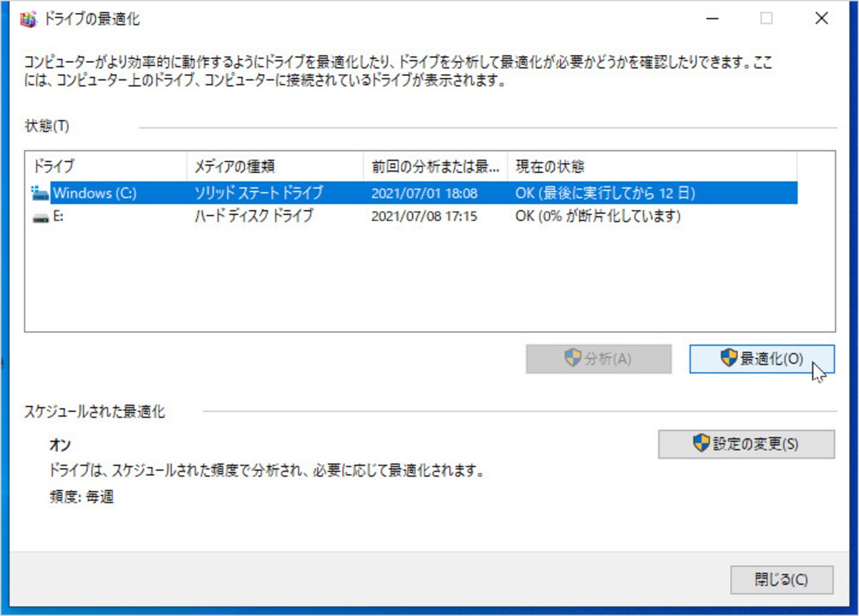
Task: Click the 頻度: 毎週 frequency text
Action: coord(81,497)
